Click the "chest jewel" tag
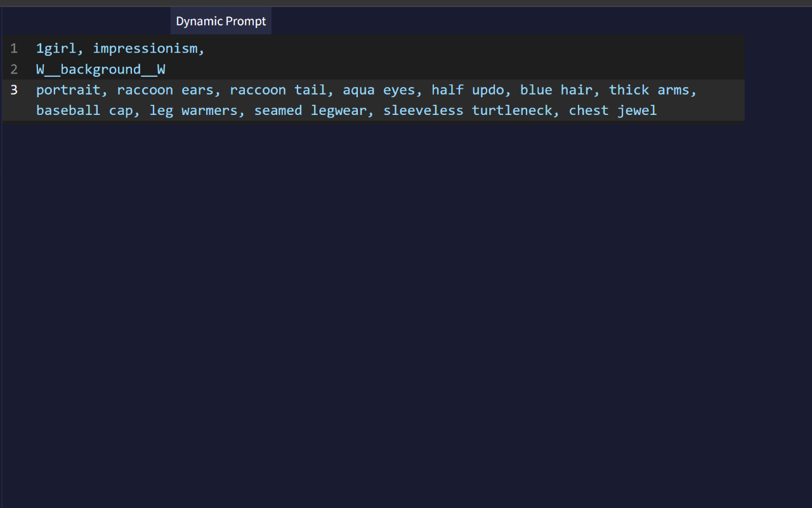 tap(612, 110)
